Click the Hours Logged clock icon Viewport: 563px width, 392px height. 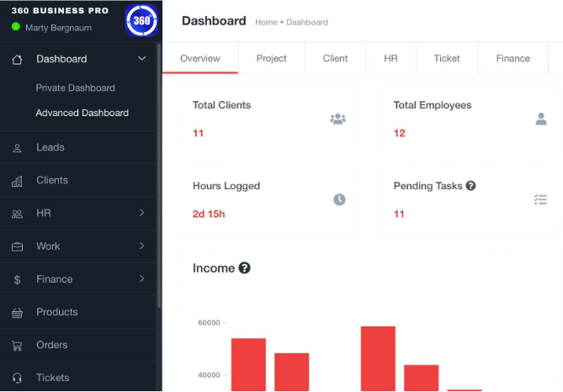point(339,199)
